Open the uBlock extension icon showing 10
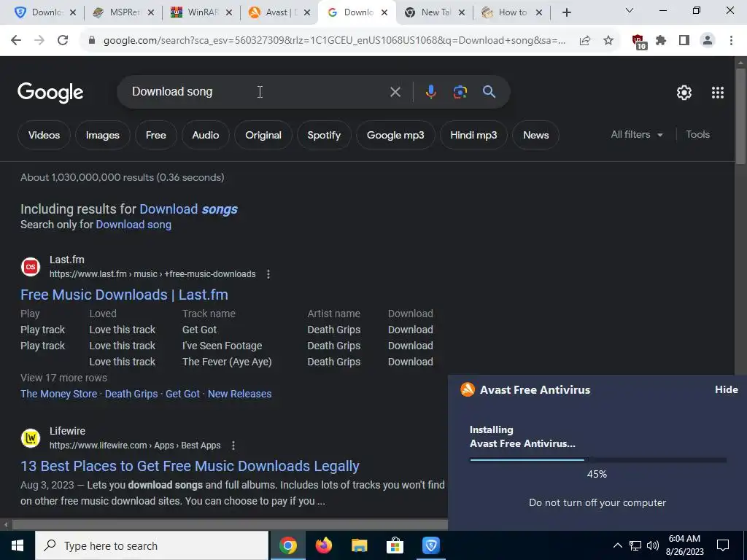The width and height of the screenshot is (747, 560). [638, 42]
